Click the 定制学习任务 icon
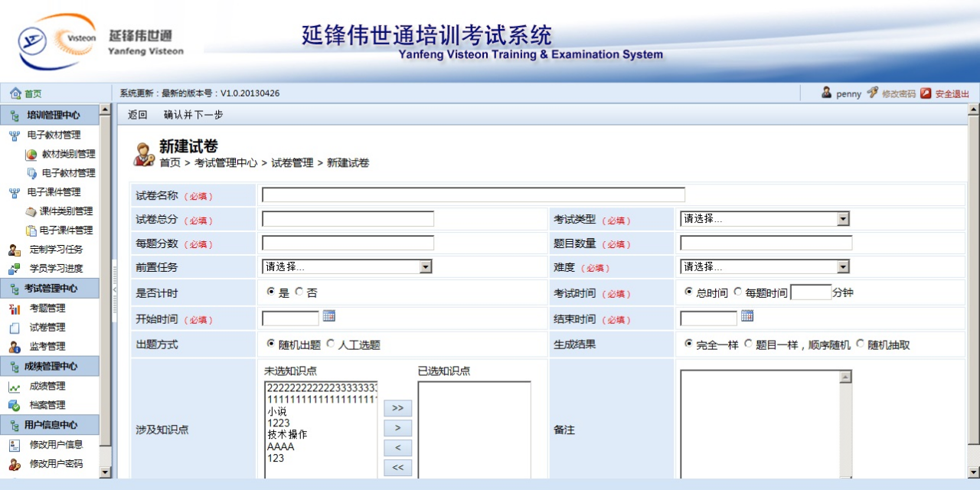 point(15,250)
